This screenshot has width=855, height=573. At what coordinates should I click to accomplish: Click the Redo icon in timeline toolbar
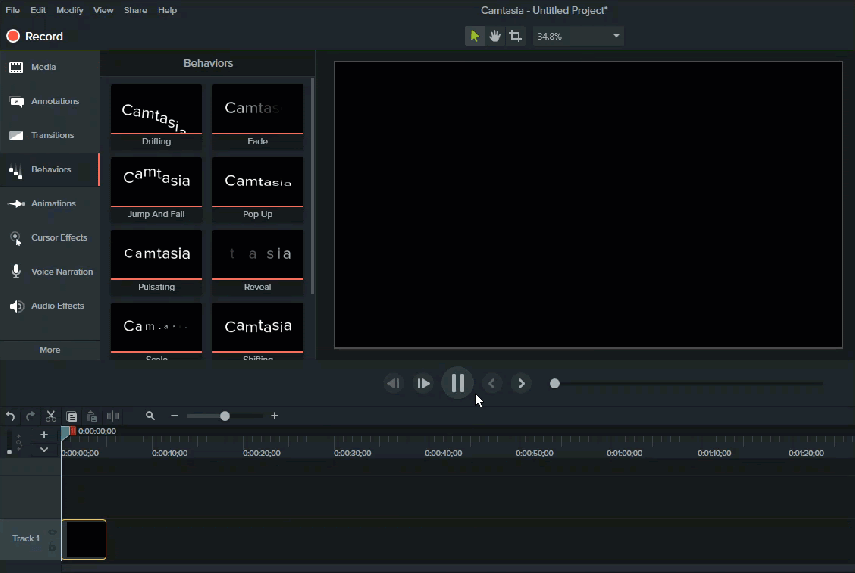(x=31, y=417)
